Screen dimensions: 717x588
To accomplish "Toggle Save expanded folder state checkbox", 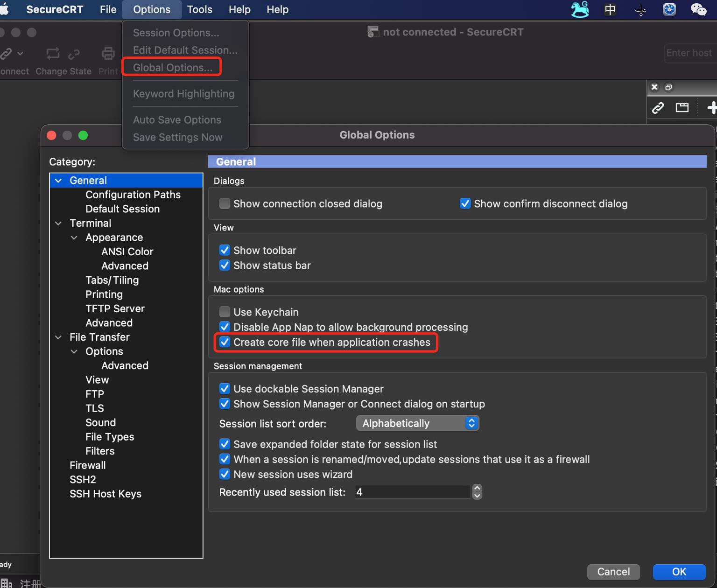I will tap(225, 444).
